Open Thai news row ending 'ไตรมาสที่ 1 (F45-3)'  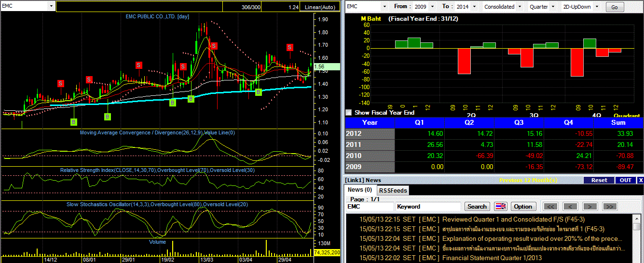coord(523,229)
